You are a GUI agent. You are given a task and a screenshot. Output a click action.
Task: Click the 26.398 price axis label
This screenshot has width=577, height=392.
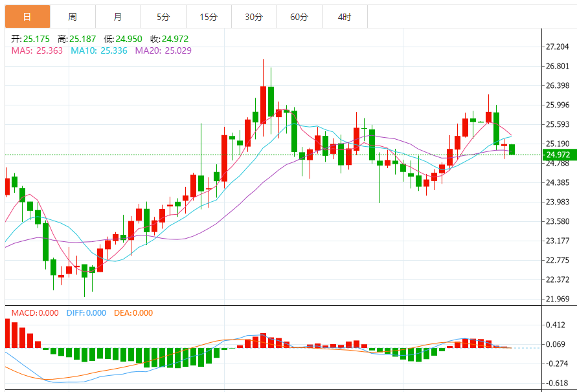pyautogui.click(x=557, y=85)
